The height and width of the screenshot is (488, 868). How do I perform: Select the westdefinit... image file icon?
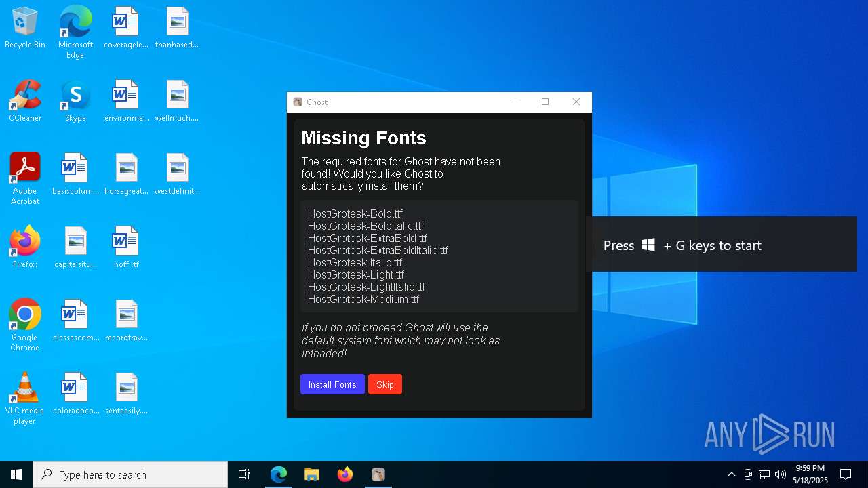tap(177, 175)
